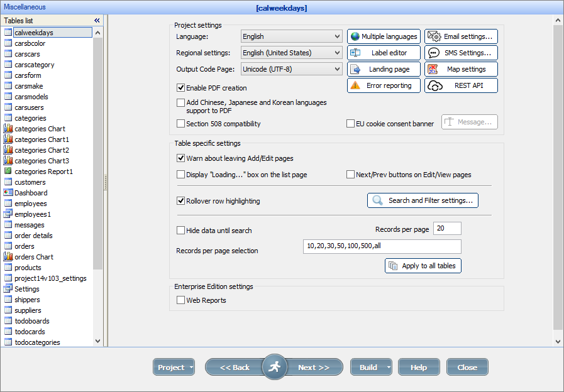This screenshot has height=392, width=564.
Task: Open the REST API settings
Action: 461,85
